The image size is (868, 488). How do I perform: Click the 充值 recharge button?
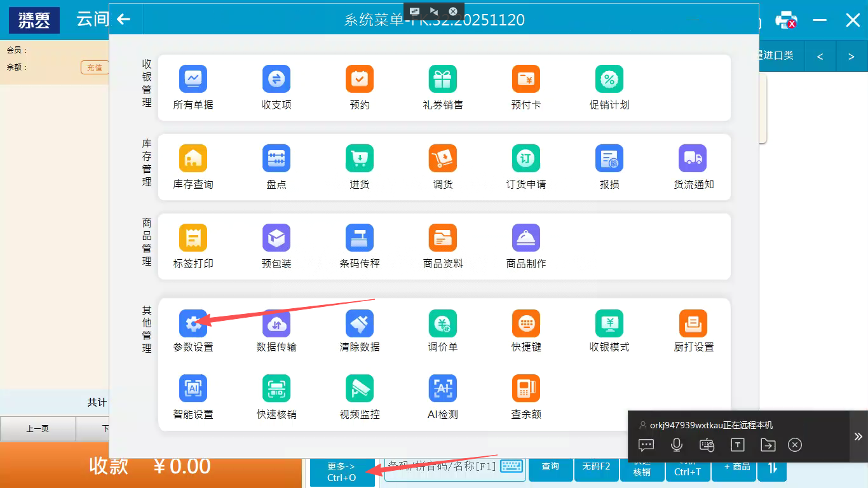click(x=94, y=67)
